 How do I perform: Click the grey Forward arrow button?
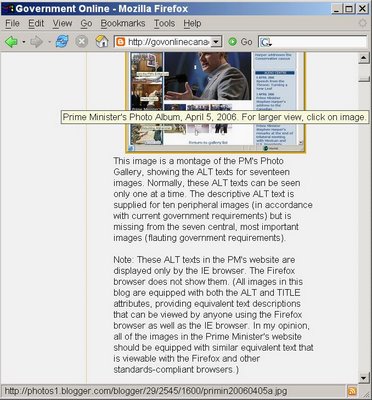click(x=36, y=42)
